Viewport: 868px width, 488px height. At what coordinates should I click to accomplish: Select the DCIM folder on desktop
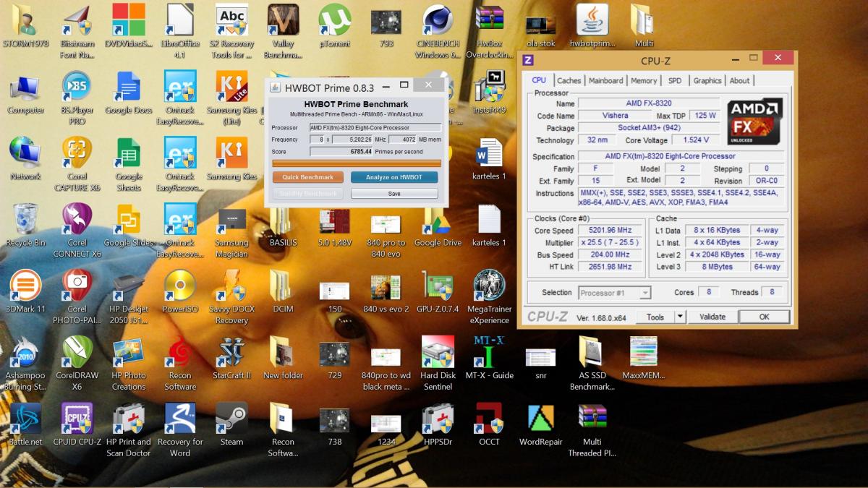coord(283,292)
